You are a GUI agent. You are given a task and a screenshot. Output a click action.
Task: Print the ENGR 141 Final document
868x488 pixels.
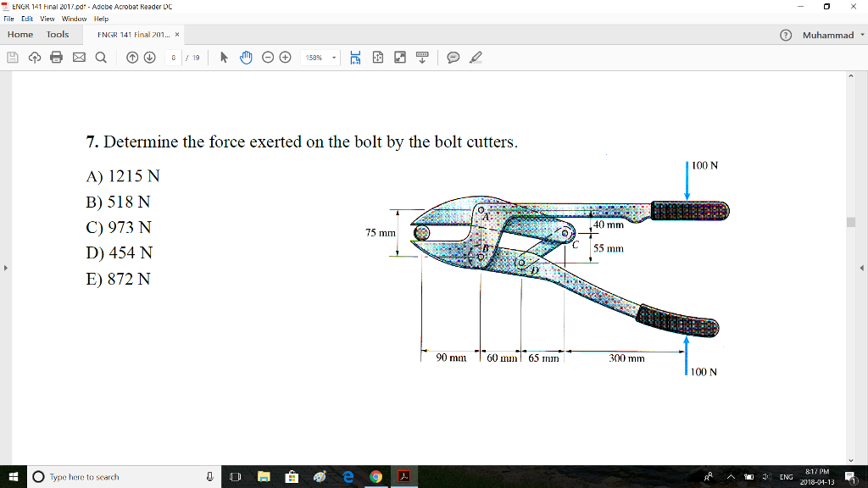point(57,57)
